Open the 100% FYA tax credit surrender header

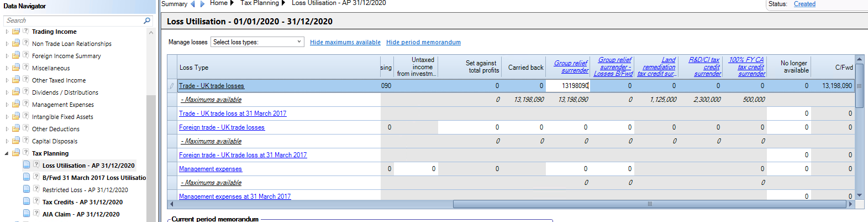(x=747, y=67)
